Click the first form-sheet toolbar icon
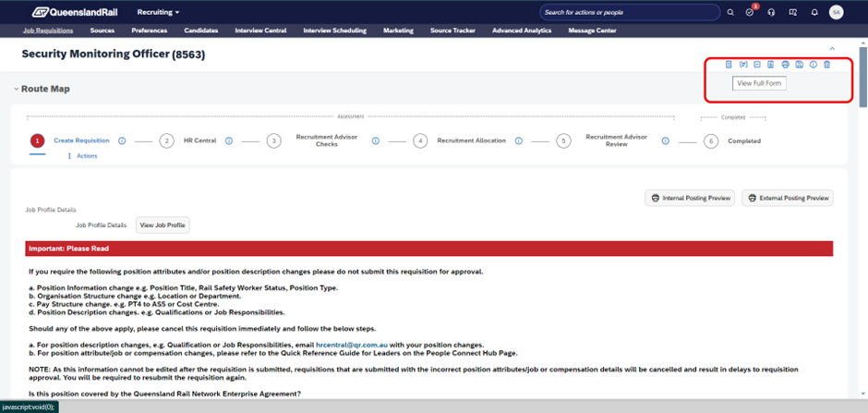 point(729,65)
